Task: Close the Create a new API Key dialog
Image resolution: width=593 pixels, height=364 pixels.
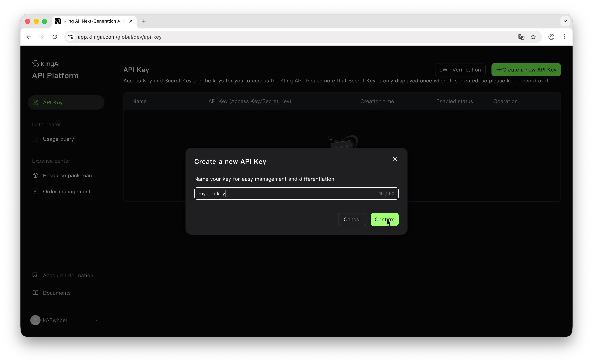Action: pos(395,159)
